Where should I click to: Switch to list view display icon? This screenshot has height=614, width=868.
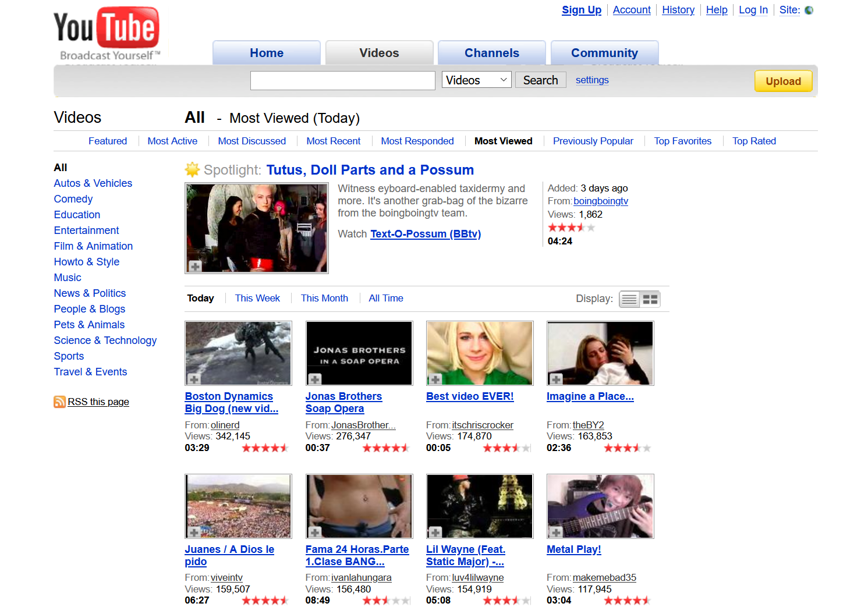coord(629,299)
